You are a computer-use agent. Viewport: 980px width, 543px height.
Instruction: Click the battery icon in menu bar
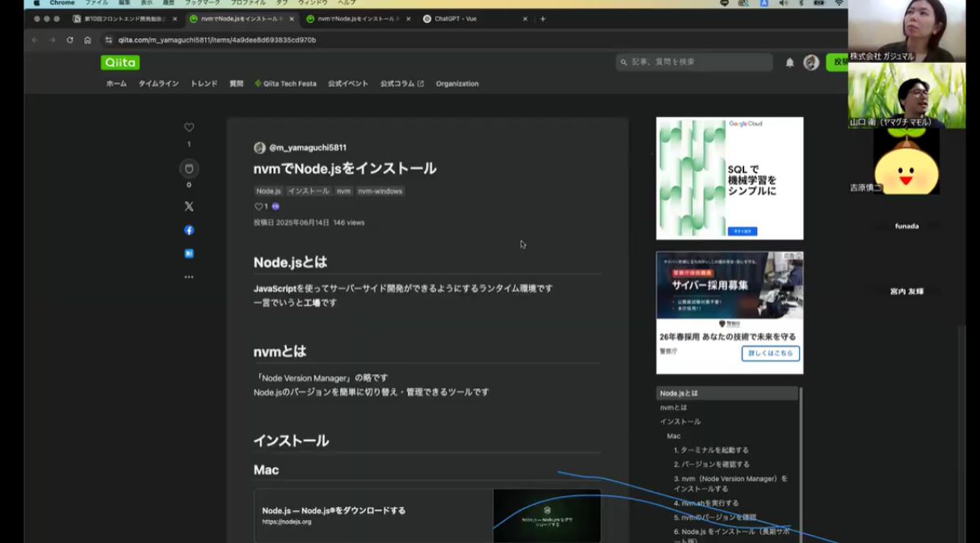point(818,3)
